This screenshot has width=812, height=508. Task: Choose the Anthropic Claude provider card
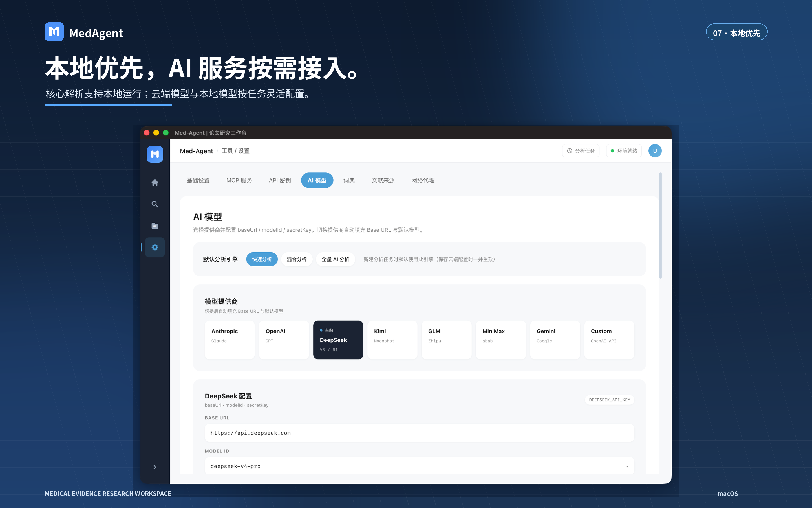point(230,340)
